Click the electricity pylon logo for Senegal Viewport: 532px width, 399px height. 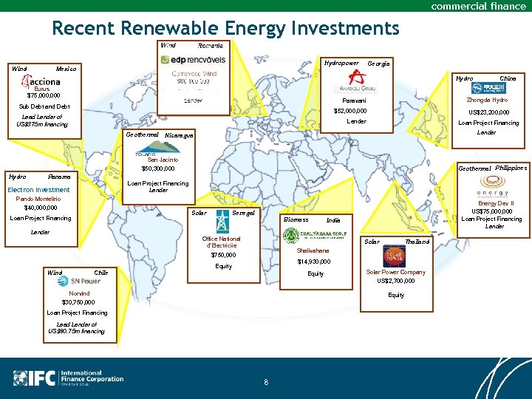(x=222, y=222)
